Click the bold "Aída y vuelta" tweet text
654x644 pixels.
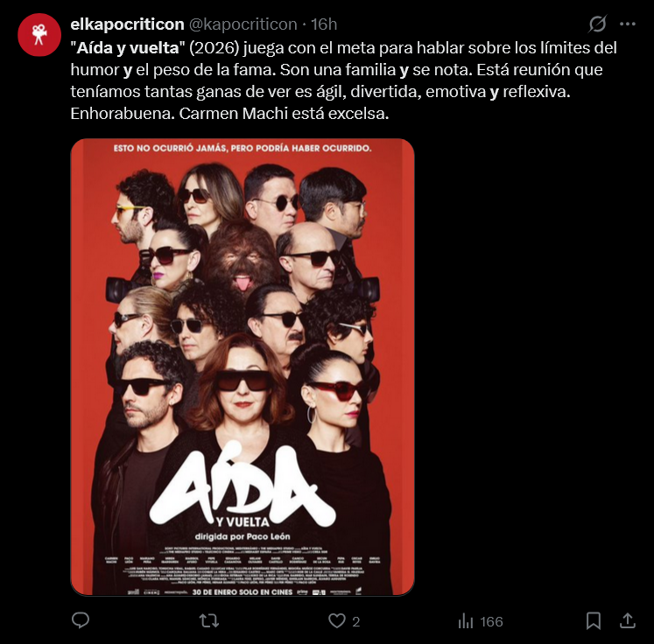pyautogui.click(x=128, y=48)
